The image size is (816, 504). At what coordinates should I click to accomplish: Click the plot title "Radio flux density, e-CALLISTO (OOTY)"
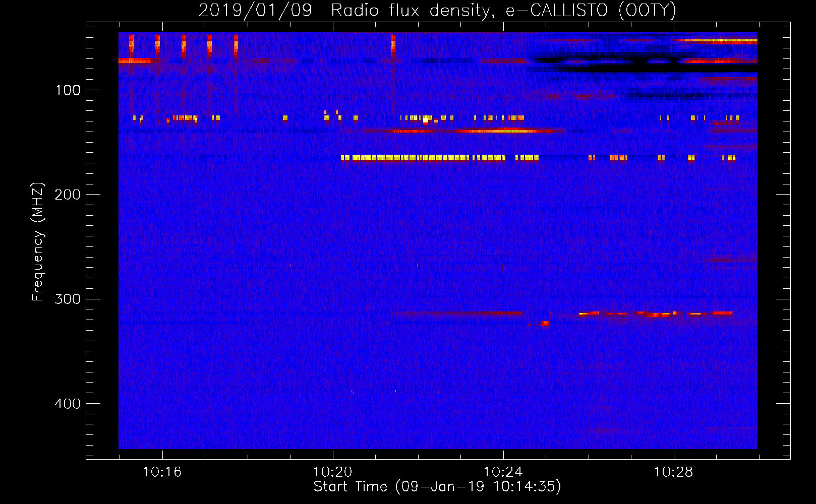tap(503, 11)
